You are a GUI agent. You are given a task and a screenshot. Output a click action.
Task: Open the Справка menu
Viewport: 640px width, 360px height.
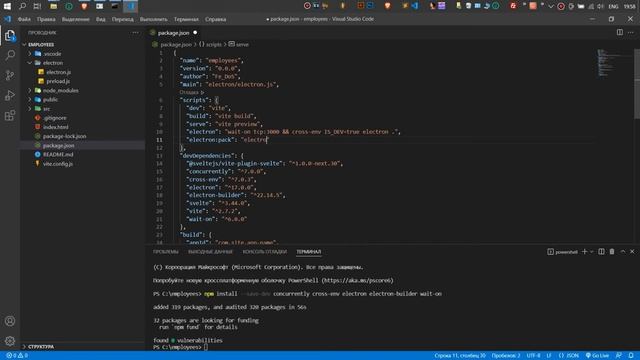(x=216, y=19)
